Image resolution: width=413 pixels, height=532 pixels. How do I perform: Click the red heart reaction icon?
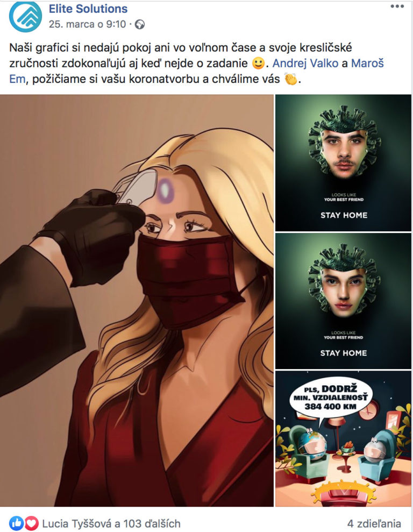(x=31, y=523)
